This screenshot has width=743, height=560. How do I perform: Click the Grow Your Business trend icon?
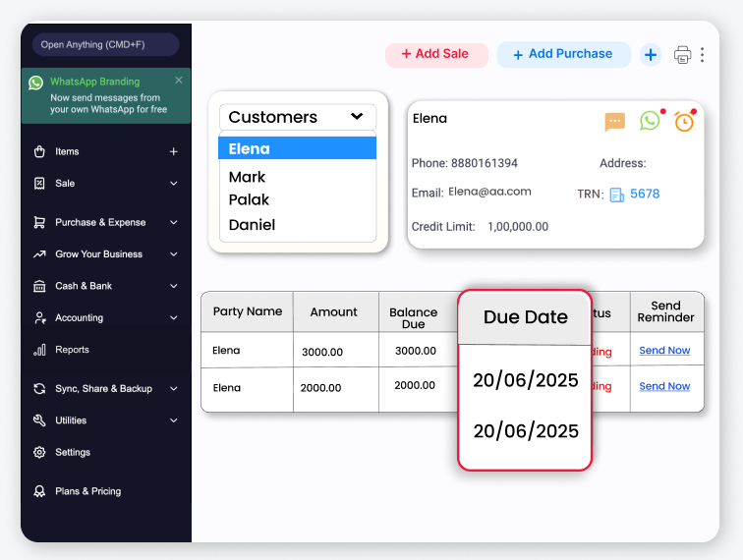pyautogui.click(x=39, y=253)
